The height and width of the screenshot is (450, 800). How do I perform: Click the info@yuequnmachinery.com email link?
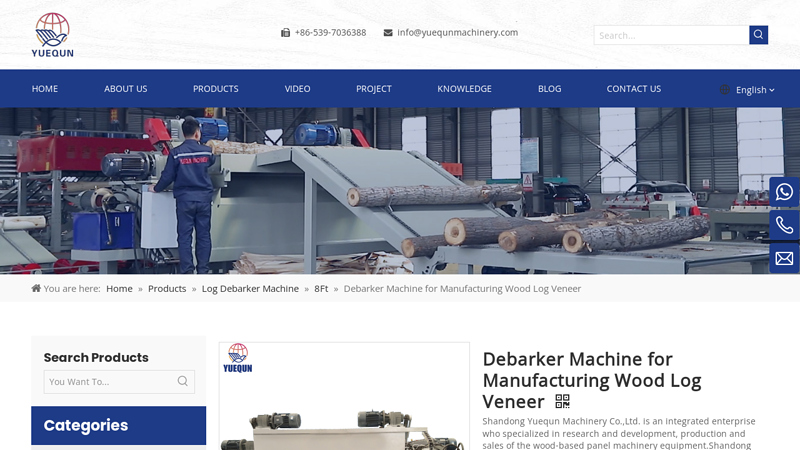(x=458, y=33)
